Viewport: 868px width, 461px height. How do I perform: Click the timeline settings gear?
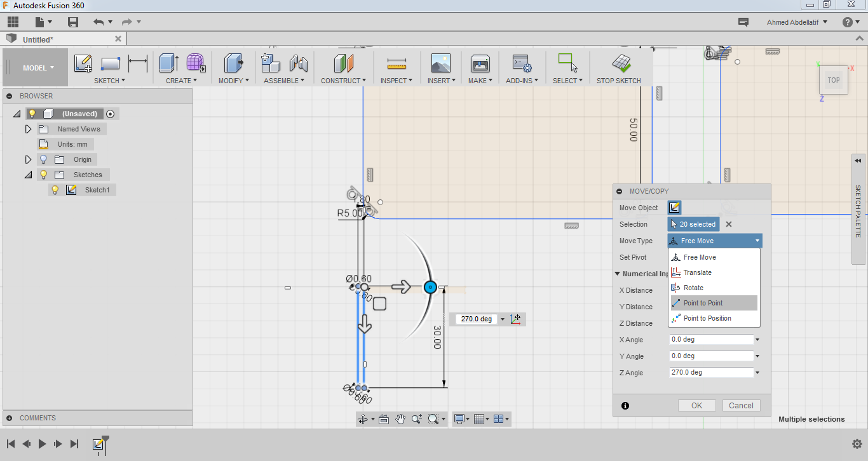tap(857, 444)
